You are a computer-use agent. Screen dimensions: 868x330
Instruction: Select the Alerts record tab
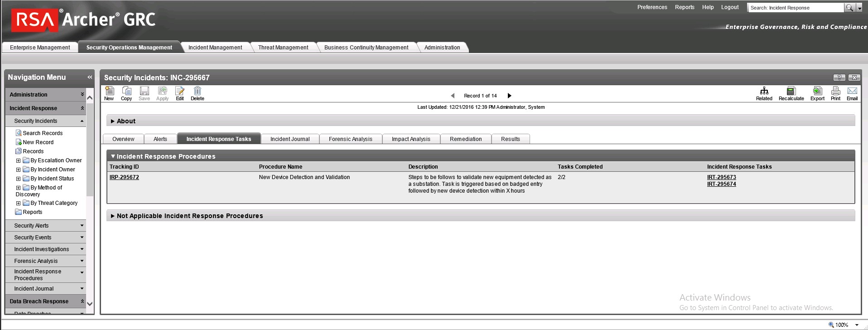point(160,139)
